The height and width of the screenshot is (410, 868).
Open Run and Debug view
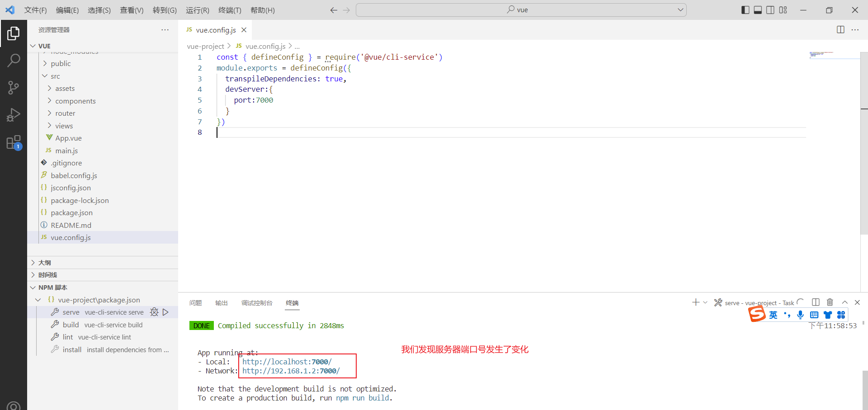click(x=14, y=115)
